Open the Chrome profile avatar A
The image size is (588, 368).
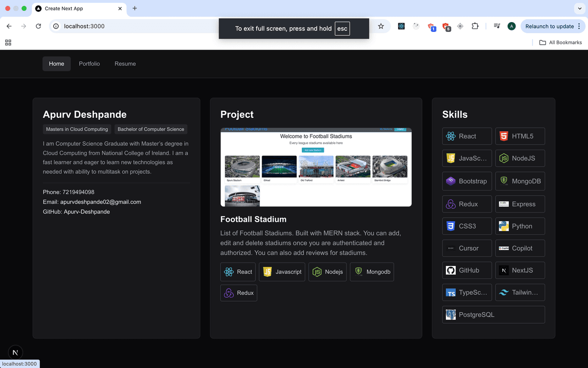(512, 26)
